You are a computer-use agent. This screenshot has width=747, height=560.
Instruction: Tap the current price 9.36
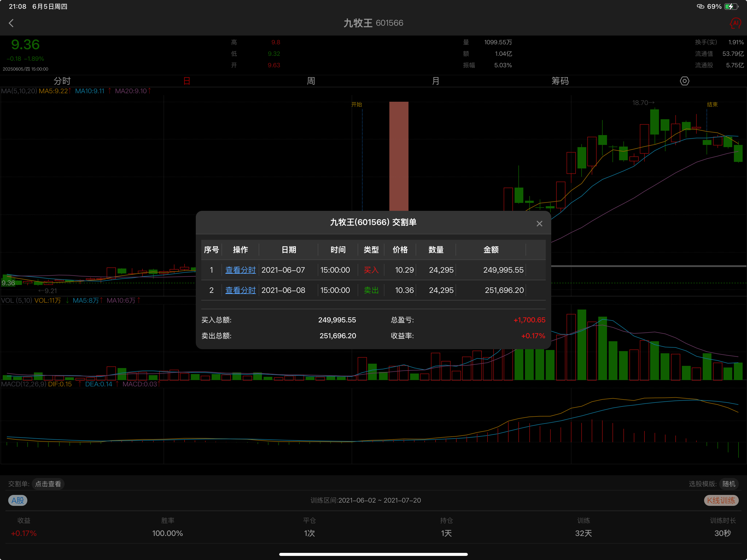click(x=25, y=45)
